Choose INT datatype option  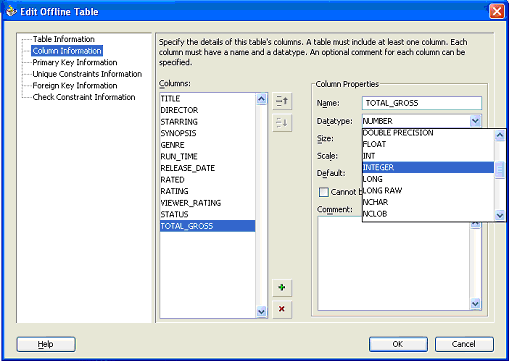point(428,156)
